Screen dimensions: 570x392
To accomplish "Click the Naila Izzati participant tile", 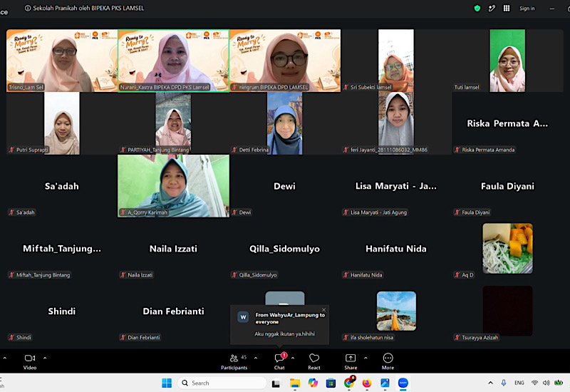I will 173,248.
